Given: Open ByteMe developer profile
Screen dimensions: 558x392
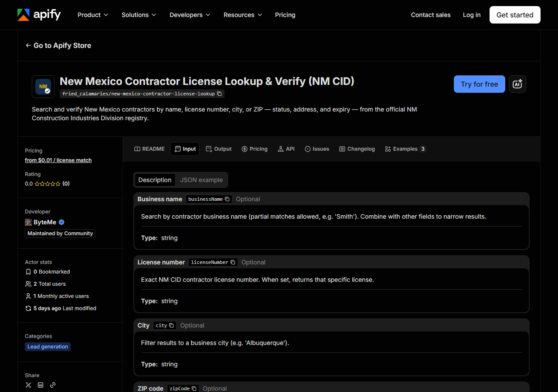Looking at the screenshot, I should (x=45, y=222).
